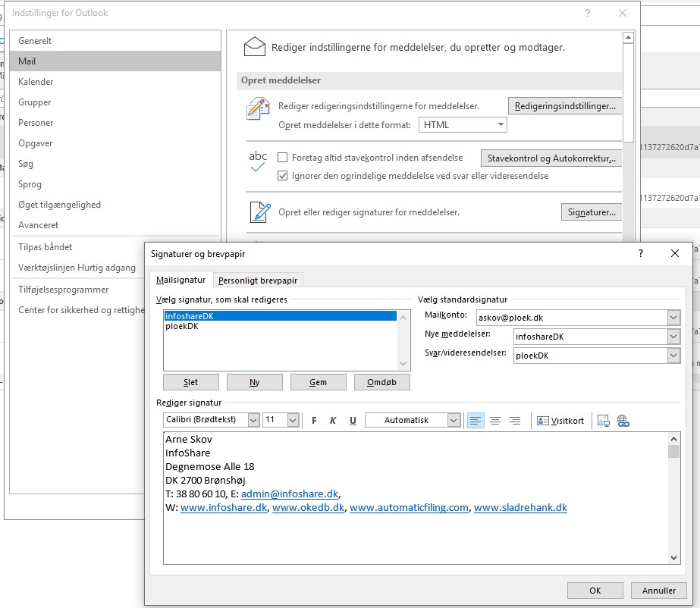This screenshot has height=608, width=700.
Task: Open Grupper options category
Action: click(x=115, y=102)
